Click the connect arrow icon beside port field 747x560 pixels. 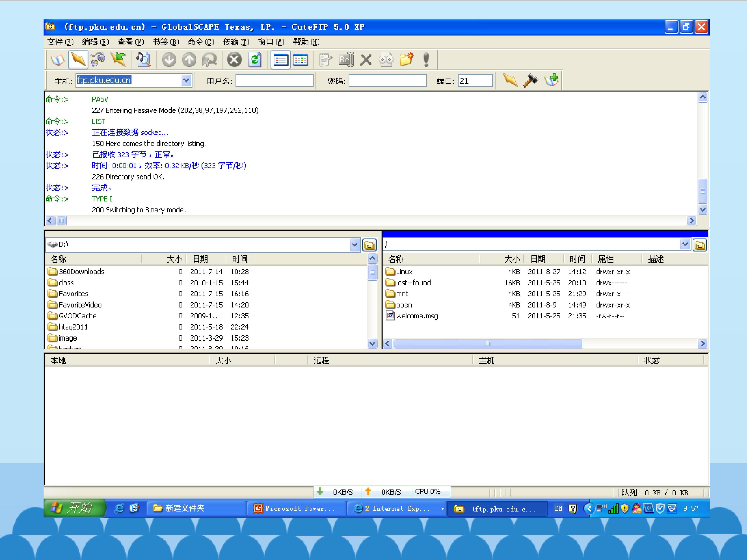[x=510, y=80]
